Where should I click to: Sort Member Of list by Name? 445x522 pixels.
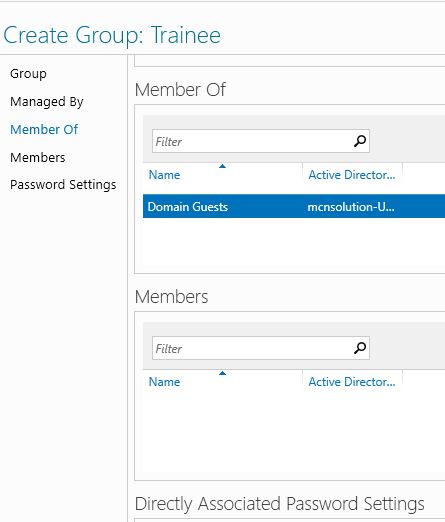164,175
